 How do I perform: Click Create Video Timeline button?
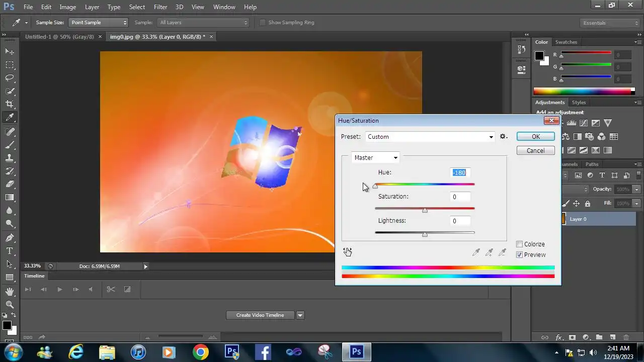click(x=260, y=315)
